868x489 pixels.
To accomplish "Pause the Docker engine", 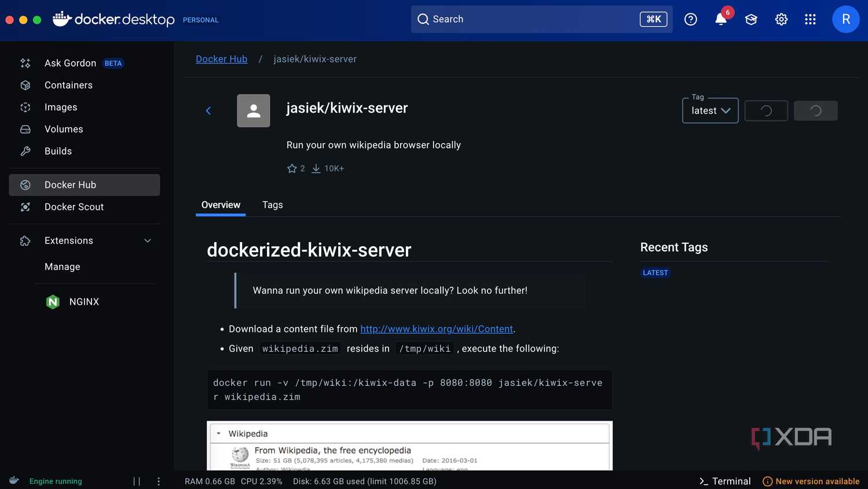I will click(137, 481).
